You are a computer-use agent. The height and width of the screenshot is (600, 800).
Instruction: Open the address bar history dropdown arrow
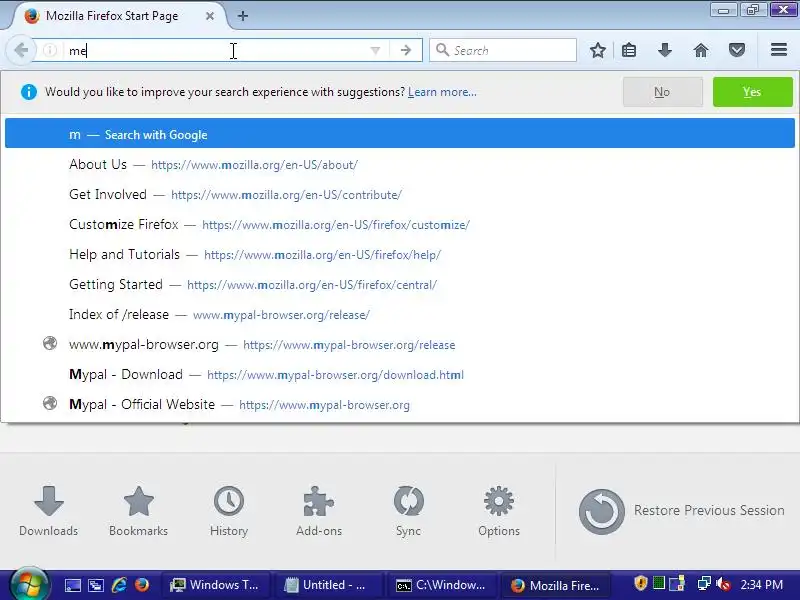(x=375, y=51)
